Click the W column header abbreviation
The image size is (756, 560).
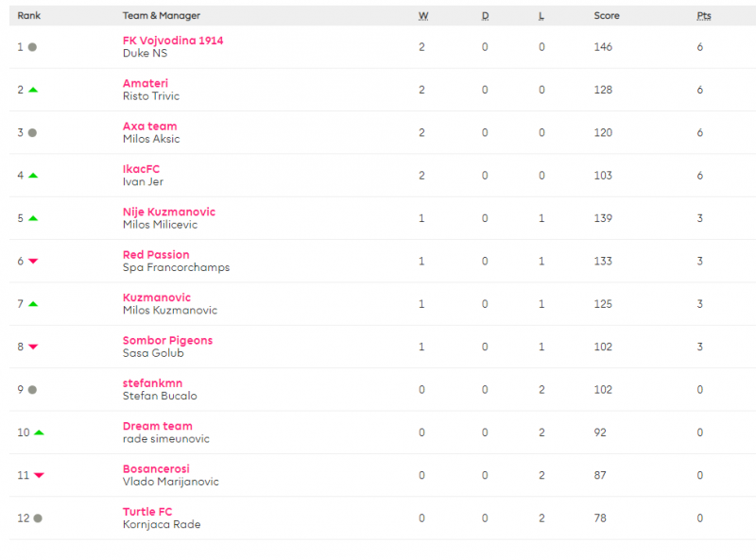click(422, 16)
